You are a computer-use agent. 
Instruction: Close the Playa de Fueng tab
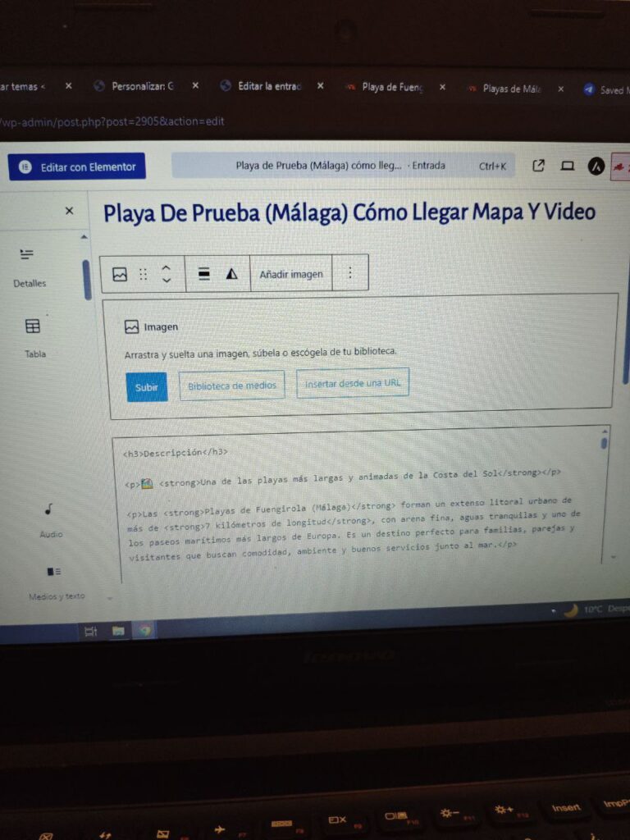pyautogui.click(x=442, y=87)
